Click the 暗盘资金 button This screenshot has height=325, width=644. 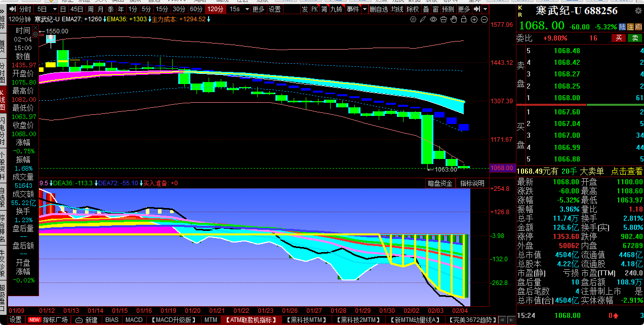coord(440,183)
